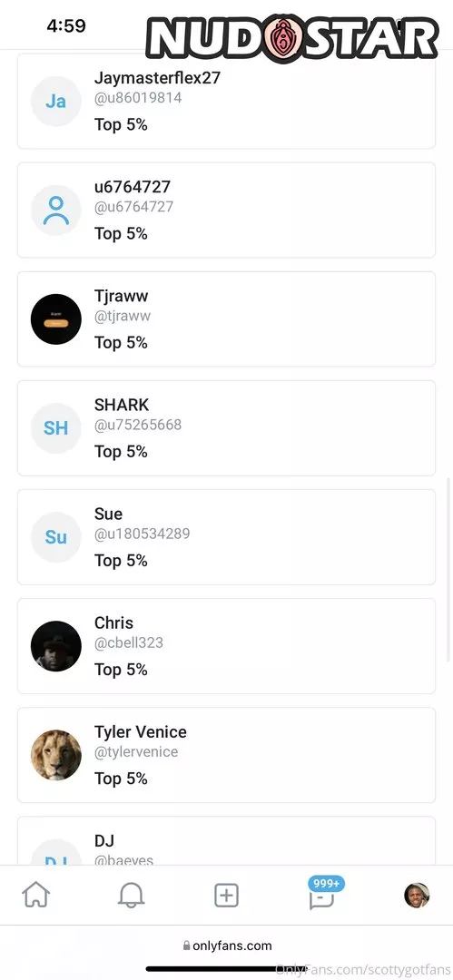The height and width of the screenshot is (980, 453).
Task: Click the SH initials avatar
Action: [55, 428]
